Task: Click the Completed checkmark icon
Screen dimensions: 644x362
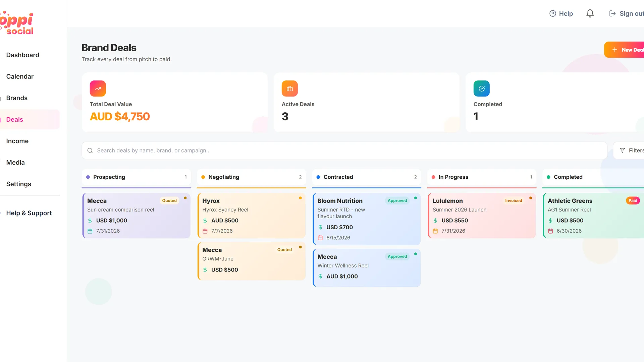Action: coord(482,88)
